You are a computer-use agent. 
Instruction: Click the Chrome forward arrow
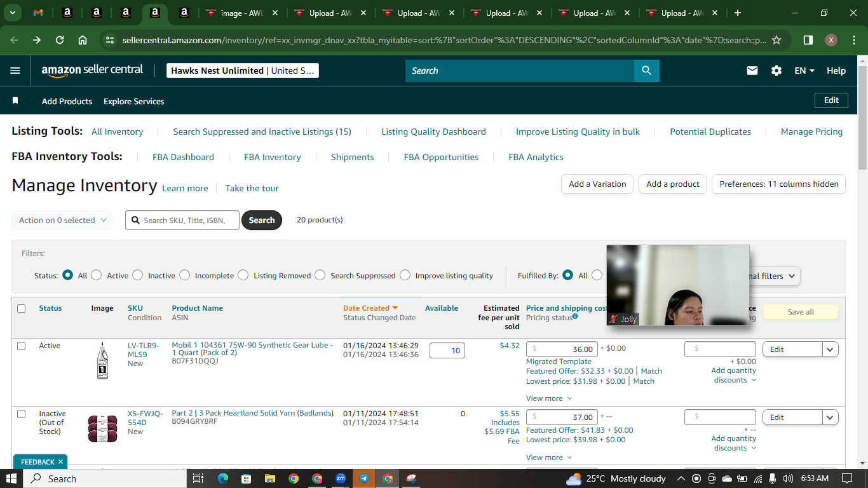point(37,40)
